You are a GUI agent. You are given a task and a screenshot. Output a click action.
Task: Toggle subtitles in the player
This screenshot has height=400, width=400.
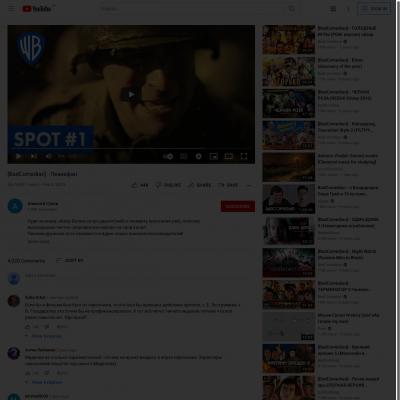click(183, 156)
